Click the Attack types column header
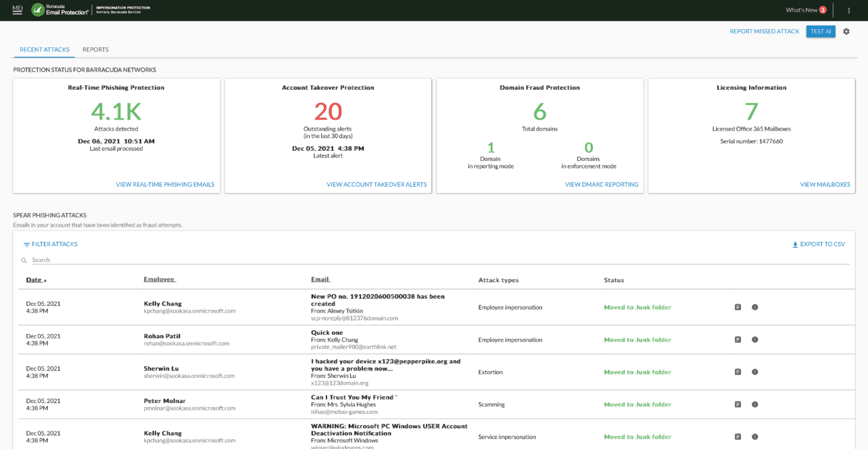The height and width of the screenshot is (449, 868). (x=498, y=280)
